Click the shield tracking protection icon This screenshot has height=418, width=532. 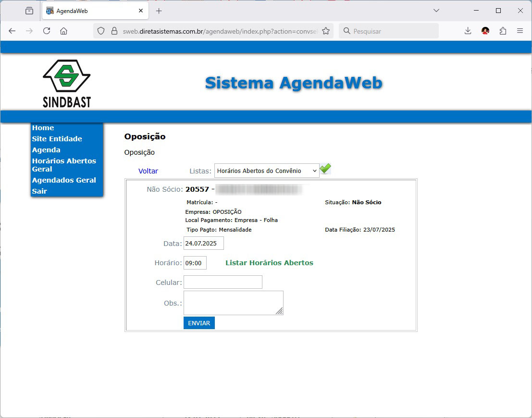tap(101, 31)
